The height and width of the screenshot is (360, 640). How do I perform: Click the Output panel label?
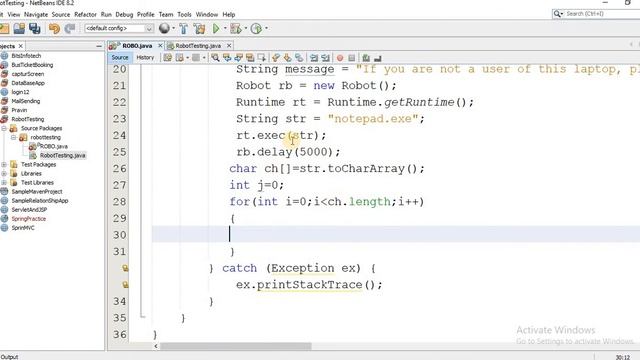9,357
